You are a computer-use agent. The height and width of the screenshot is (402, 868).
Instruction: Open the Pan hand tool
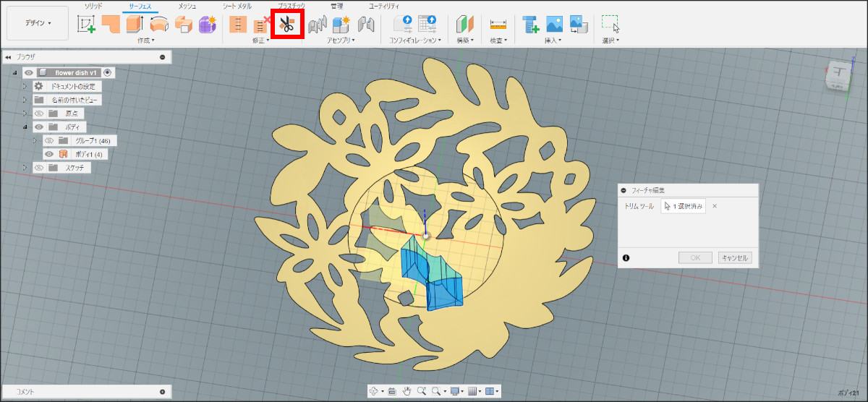pos(407,391)
